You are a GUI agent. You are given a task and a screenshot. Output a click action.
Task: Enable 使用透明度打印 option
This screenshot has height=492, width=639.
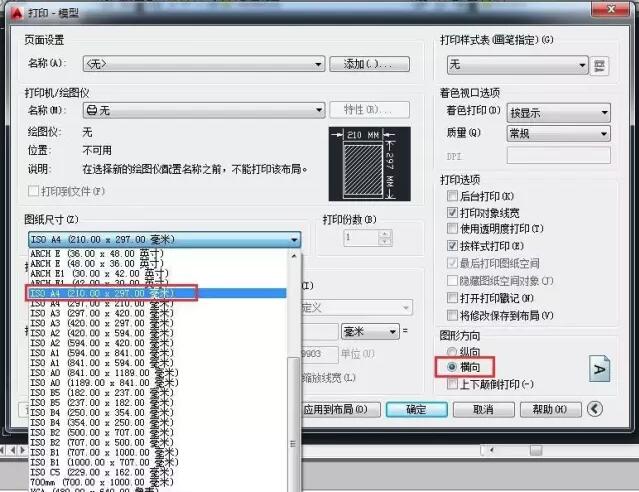click(452, 228)
